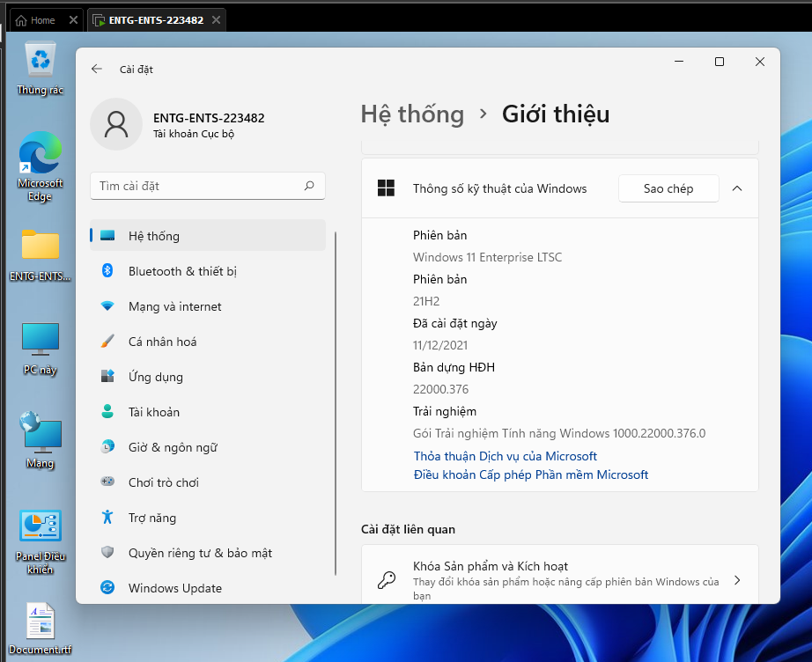Select the PC này desktop icon
This screenshot has height=662, width=812.
[x=40, y=349]
